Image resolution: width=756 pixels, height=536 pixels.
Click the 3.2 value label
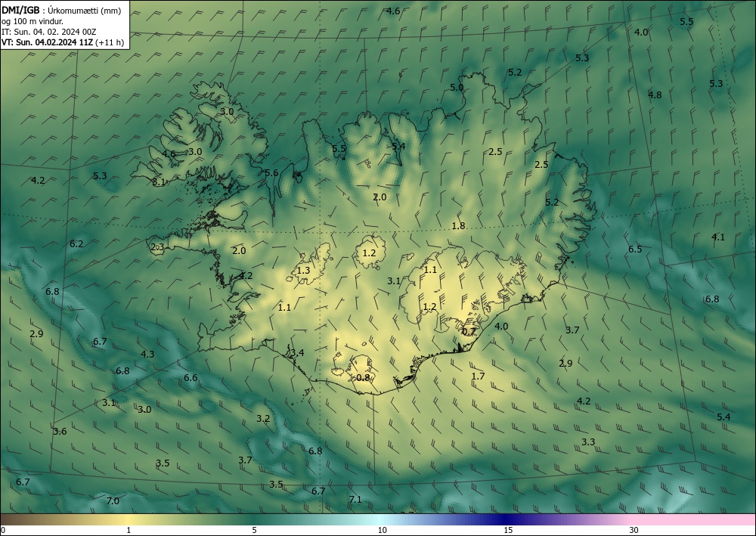263,418
